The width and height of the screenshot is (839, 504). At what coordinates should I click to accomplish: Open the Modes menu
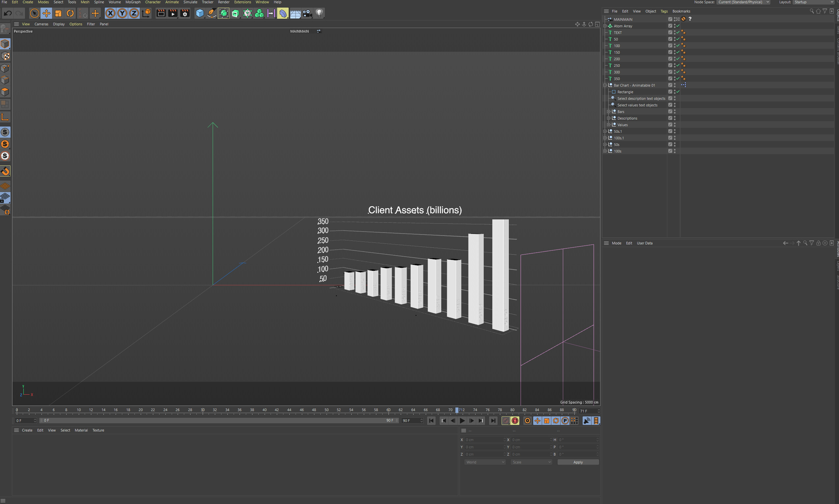[x=43, y=2]
